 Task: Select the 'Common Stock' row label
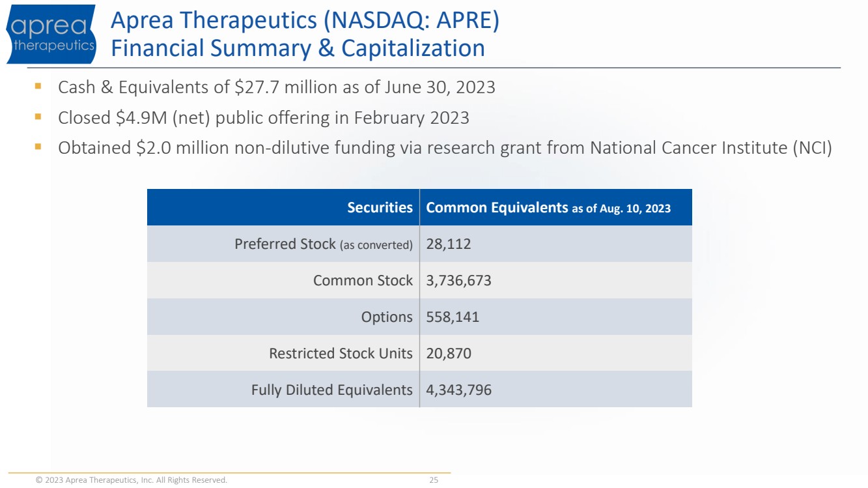[x=363, y=281]
